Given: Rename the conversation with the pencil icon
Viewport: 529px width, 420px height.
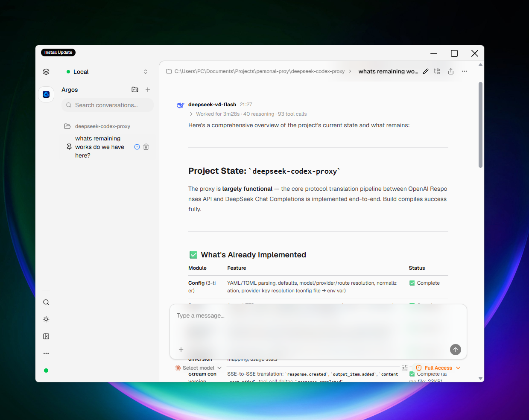Looking at the screenshot, I should pyautogui.click(x=426, y=71).
